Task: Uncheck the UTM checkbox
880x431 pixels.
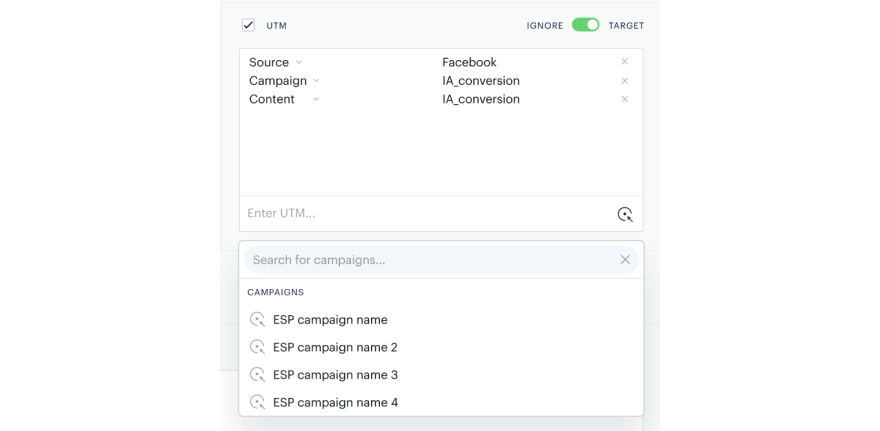Action: pyautogui.click(x=248, y=25)
